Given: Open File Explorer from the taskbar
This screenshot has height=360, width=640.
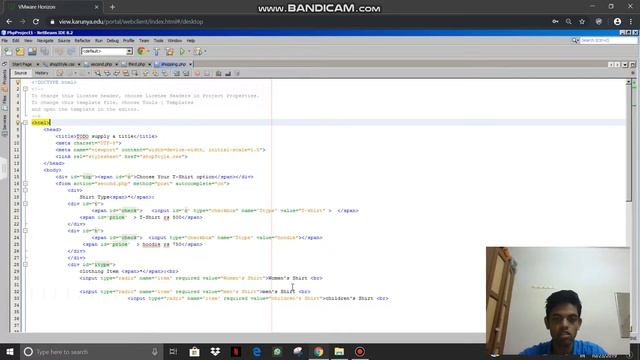Looking at the screenshot, I should tap(339, 351).
